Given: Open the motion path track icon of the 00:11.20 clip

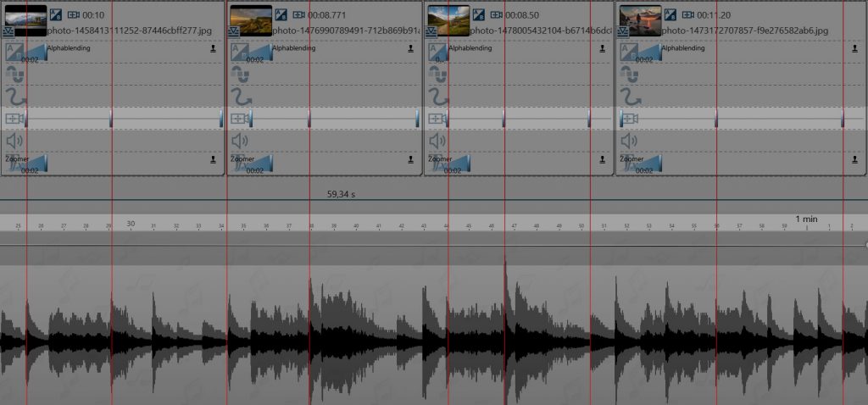Looking at the screenshot, I should tap(631, 97).
